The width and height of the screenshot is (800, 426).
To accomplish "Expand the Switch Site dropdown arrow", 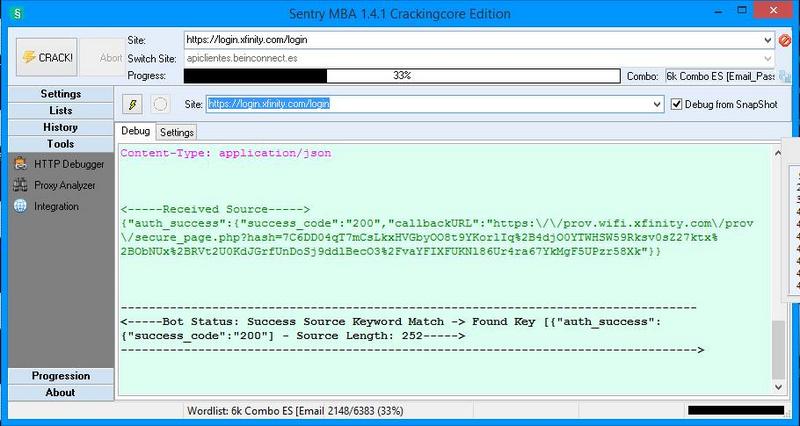I will (768, 58).
